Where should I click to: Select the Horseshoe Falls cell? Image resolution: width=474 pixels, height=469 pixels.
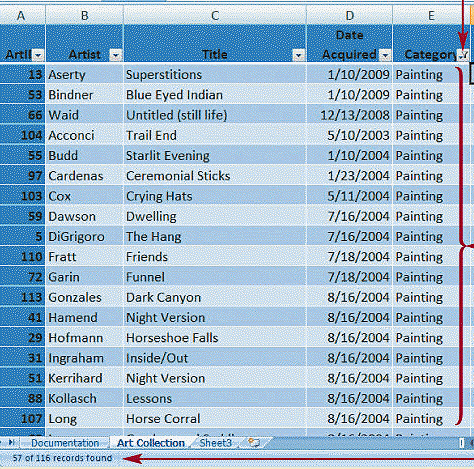pos(215,338)
